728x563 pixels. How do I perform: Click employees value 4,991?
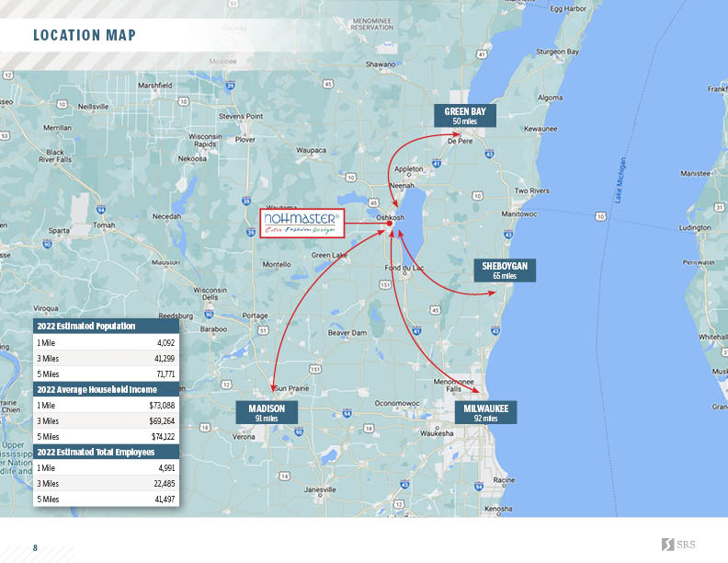click(166, 468)
